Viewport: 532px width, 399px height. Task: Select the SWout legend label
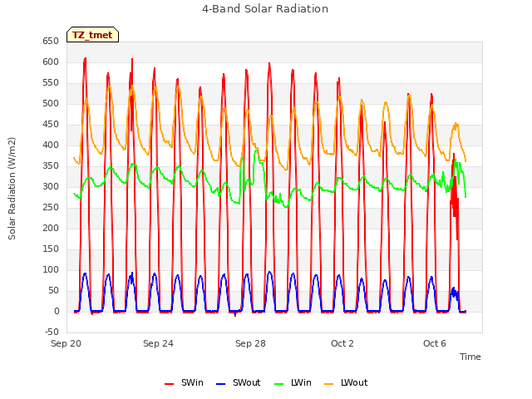(246, 382)
